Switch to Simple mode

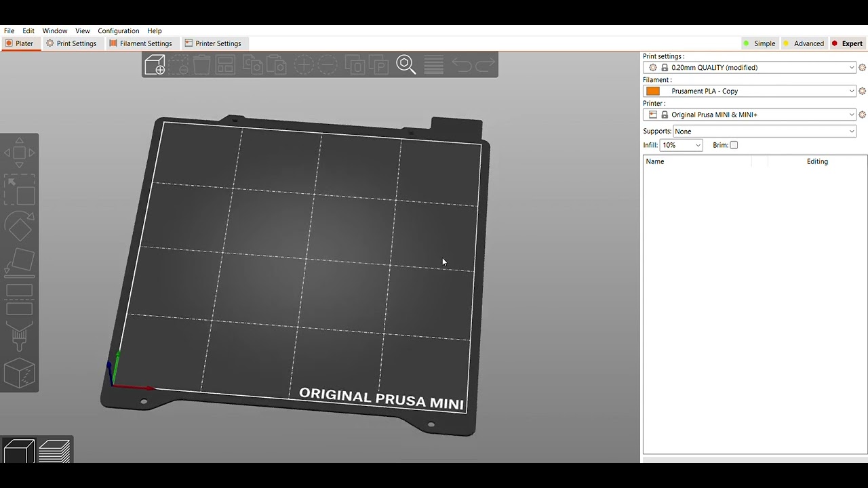759,43
